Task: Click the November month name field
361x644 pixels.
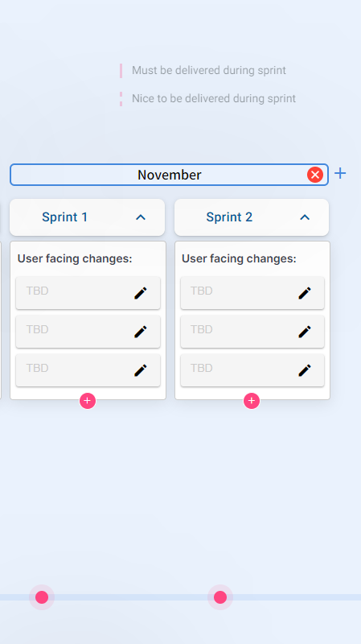Action: point(169,175)
